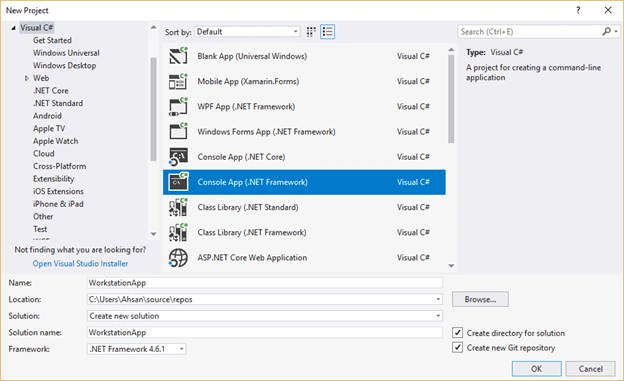624x381 pixels.
Task: Open the Location path dropdown
Action: pos(438,299)
